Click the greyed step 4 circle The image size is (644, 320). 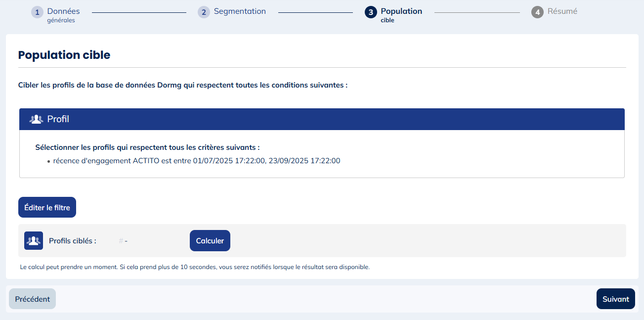[537, 12]
